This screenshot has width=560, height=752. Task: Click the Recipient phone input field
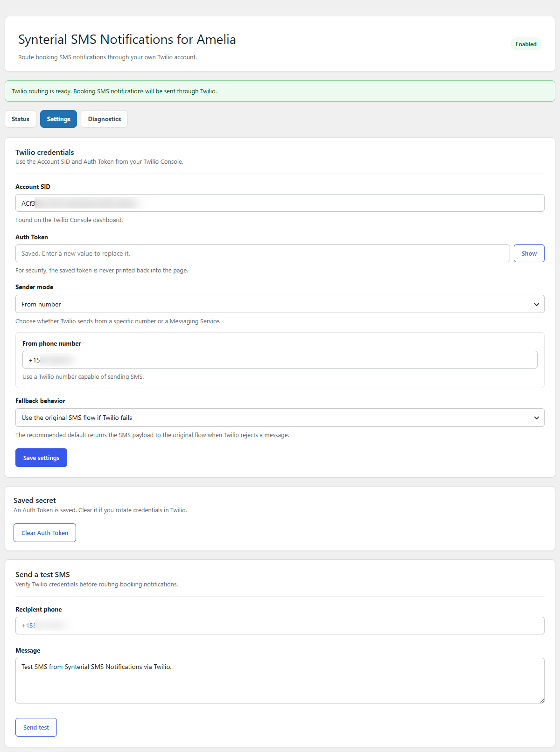pos(280,626)
